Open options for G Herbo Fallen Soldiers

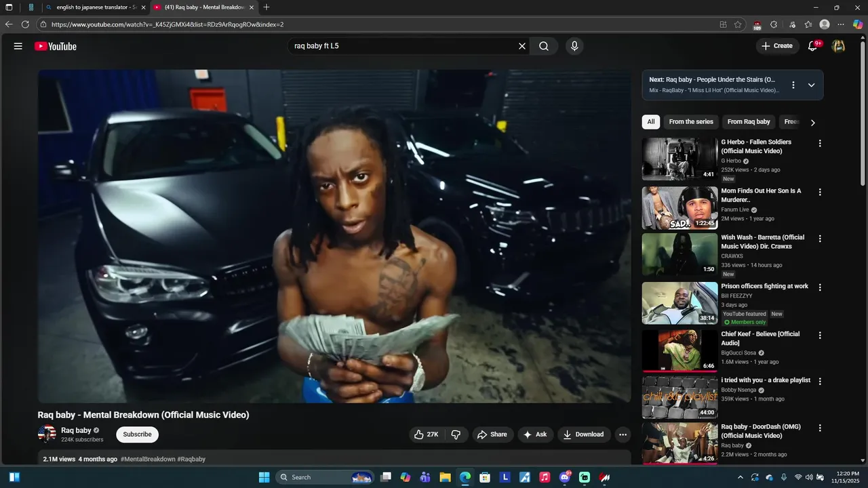click(820, 143)
